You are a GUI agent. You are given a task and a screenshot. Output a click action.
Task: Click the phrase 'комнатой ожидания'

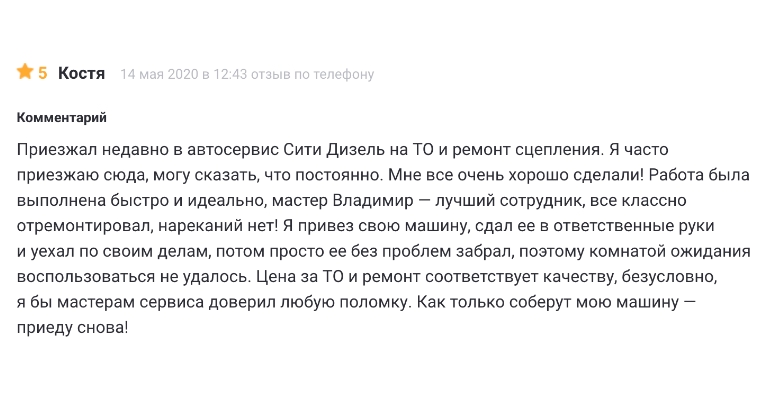[x=670, y=251]
